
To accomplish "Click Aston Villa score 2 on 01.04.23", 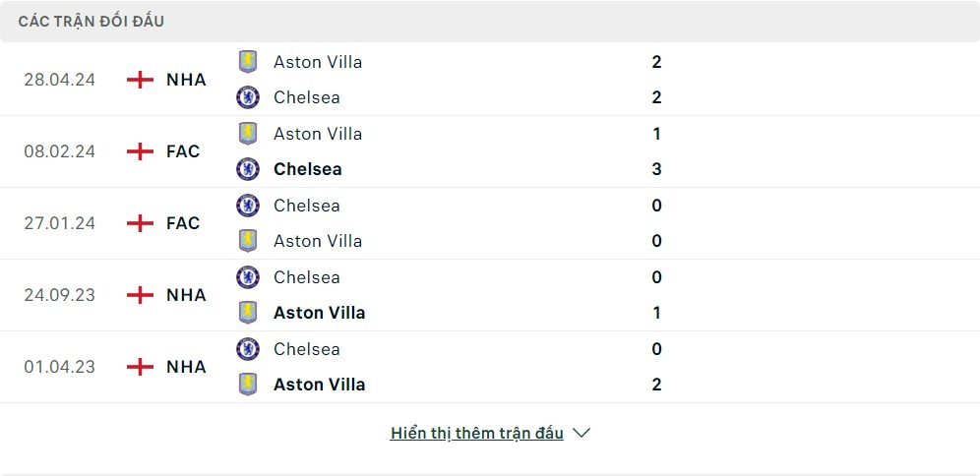I will (x=656, y=385).
